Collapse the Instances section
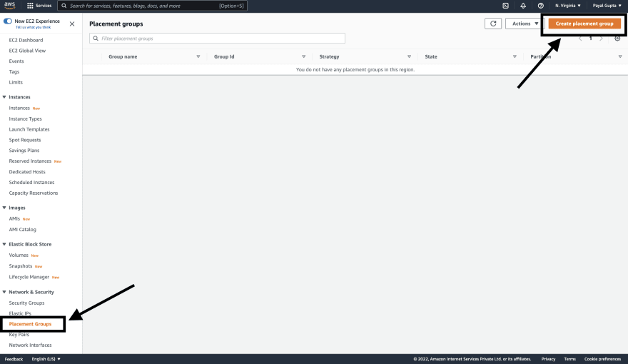This screenshot has height=364, width=628. point(4,97)
